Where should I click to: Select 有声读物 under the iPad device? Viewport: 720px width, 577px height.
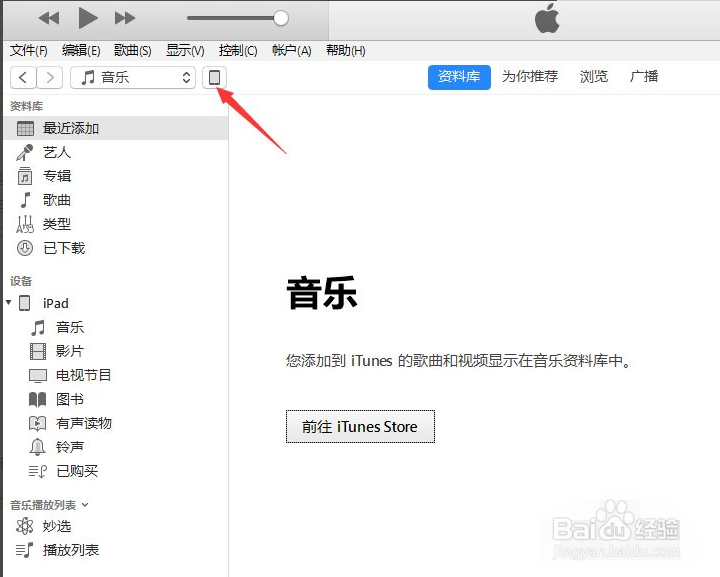click(x=84, y=423)
